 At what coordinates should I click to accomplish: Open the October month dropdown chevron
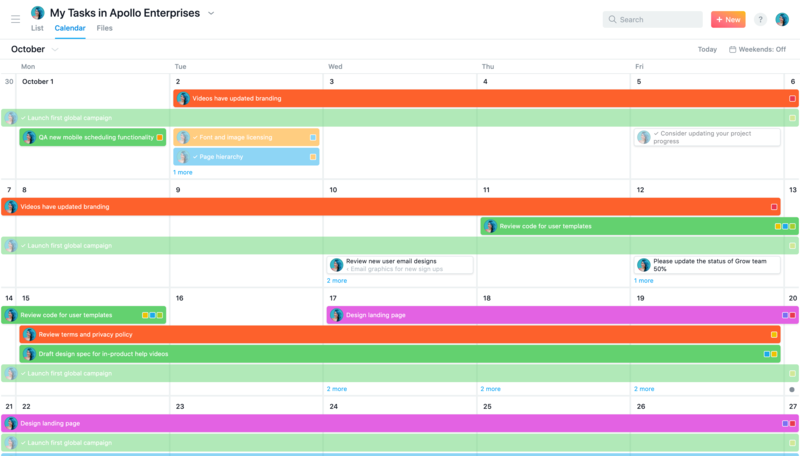[x=55, y=49]
